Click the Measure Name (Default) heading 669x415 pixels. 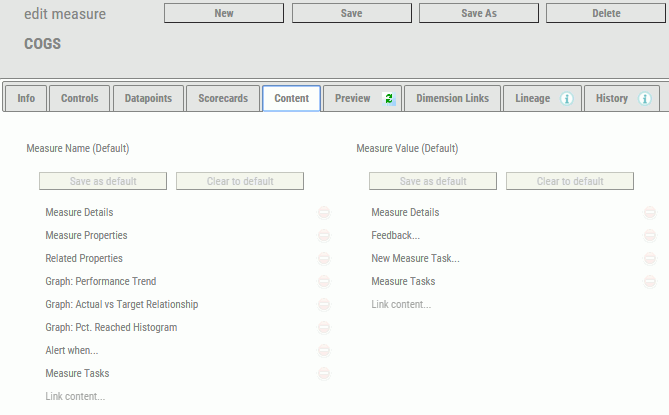pos(78,148)
